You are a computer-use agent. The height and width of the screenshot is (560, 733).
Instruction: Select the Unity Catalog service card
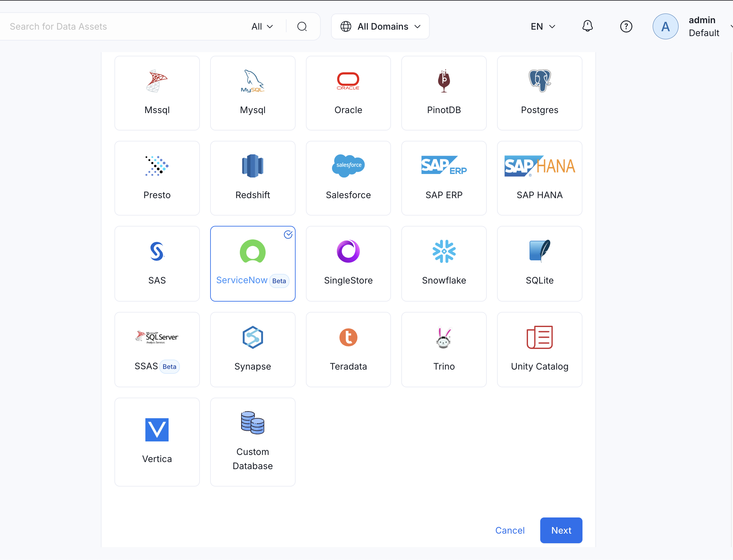pyautogui.click(x=539, y=349)
